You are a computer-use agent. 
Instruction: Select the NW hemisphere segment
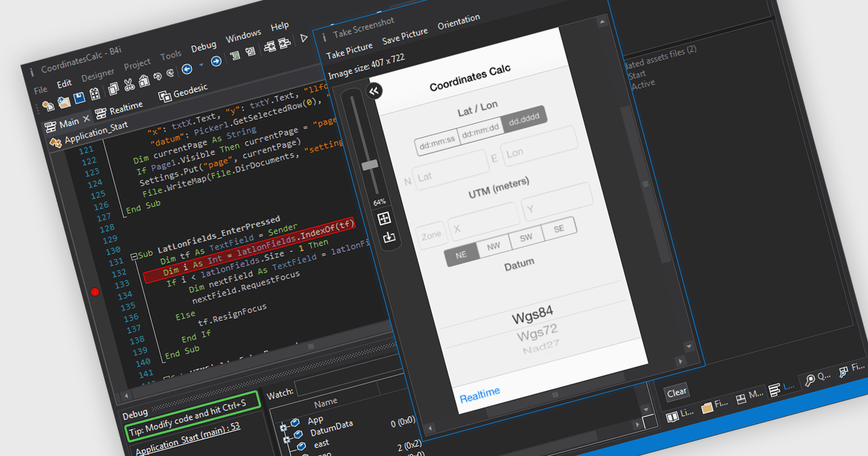493,246
